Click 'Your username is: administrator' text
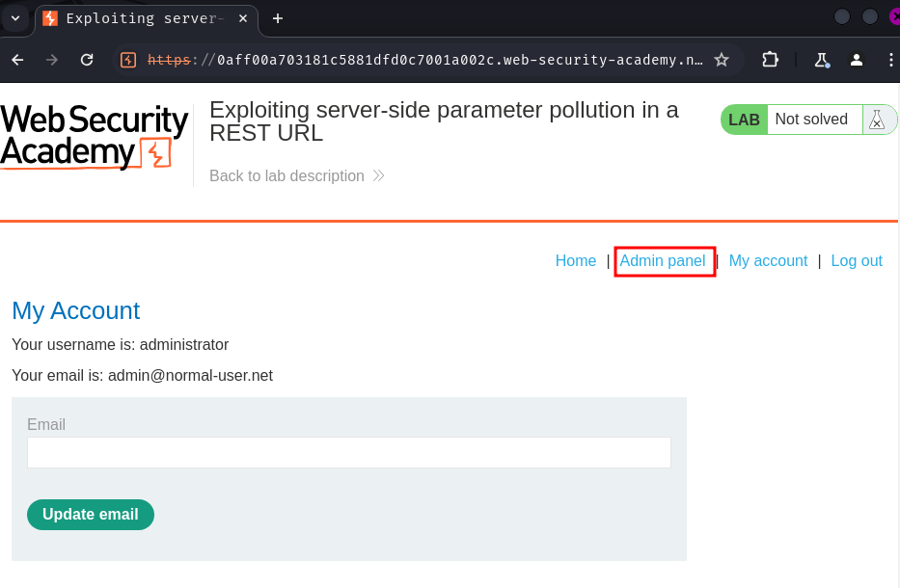 [121, 344]
